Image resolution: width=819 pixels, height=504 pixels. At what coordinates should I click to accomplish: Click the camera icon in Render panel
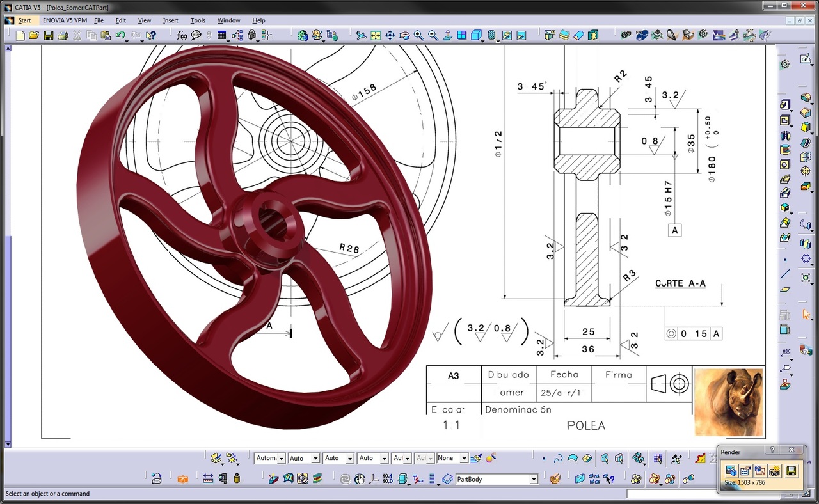point(775,471)
